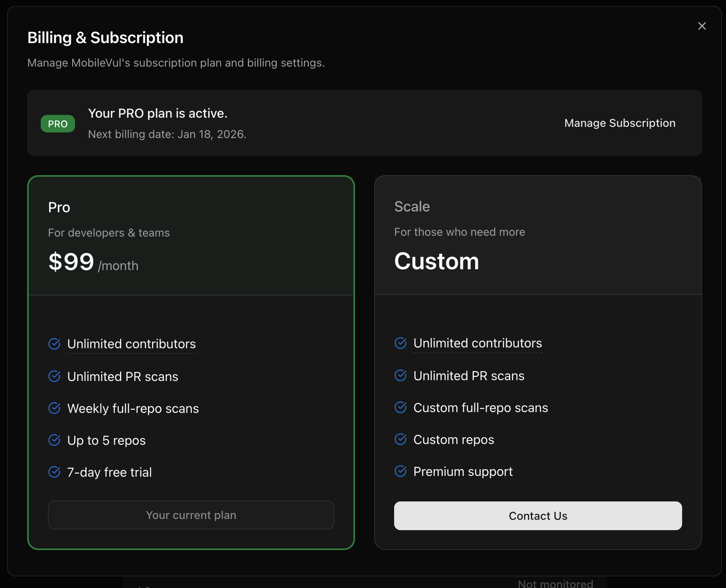This screenshot has height=588, width=726.
Task: Click the checkmark icon beside Custom repos
Action: [400, 439]
